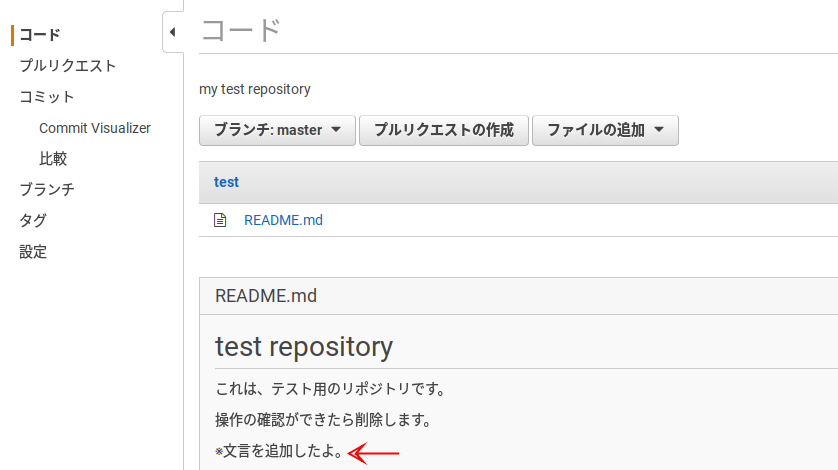
Task: Open コミット in the sidebar
Action: point(47,97)
